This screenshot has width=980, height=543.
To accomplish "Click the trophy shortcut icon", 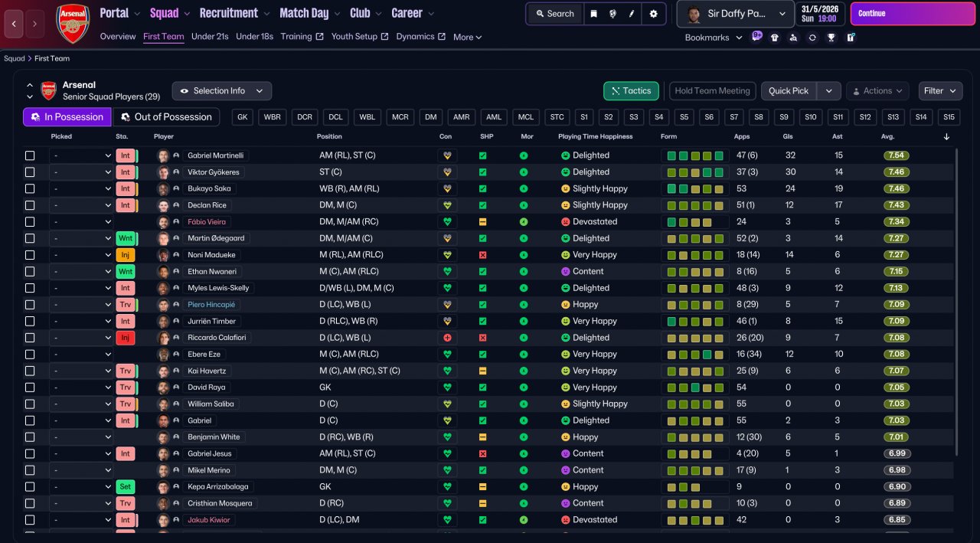I will coord(831,38).
